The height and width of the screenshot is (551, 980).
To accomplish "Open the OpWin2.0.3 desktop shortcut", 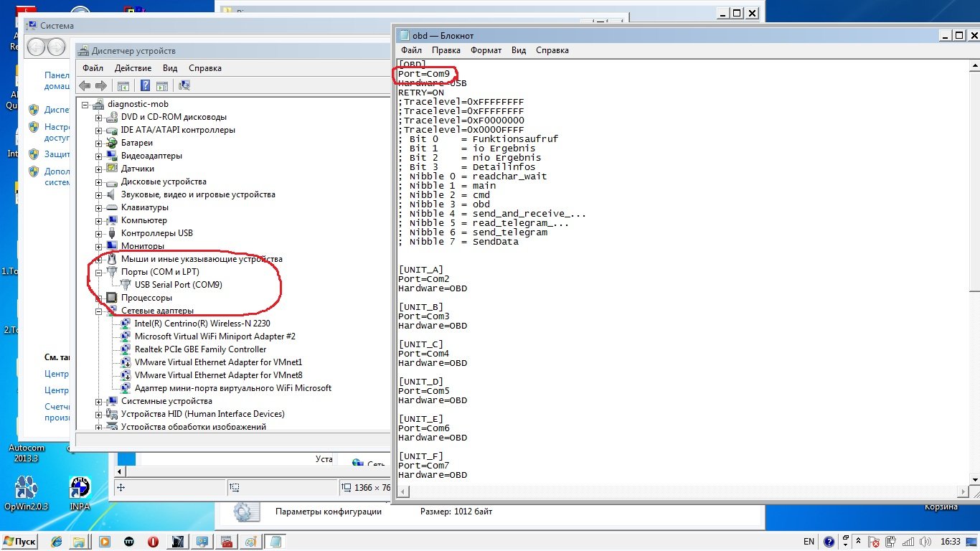I will (x=26, y=489).
